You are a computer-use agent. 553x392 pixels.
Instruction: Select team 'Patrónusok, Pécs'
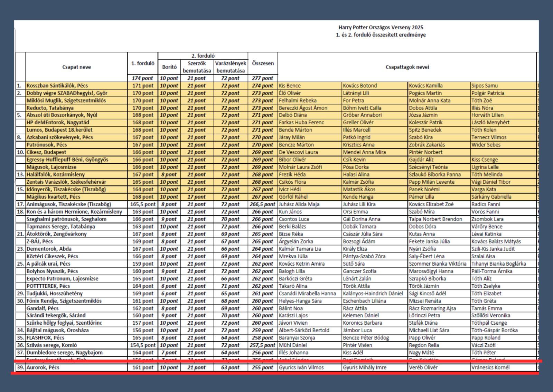pyautogui.click(x=47, y=145)
